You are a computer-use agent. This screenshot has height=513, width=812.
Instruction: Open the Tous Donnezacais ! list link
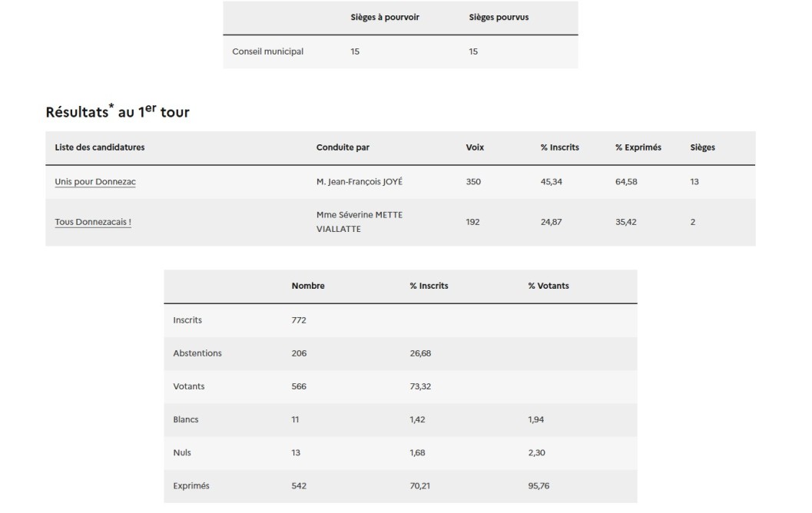point(93,222)
